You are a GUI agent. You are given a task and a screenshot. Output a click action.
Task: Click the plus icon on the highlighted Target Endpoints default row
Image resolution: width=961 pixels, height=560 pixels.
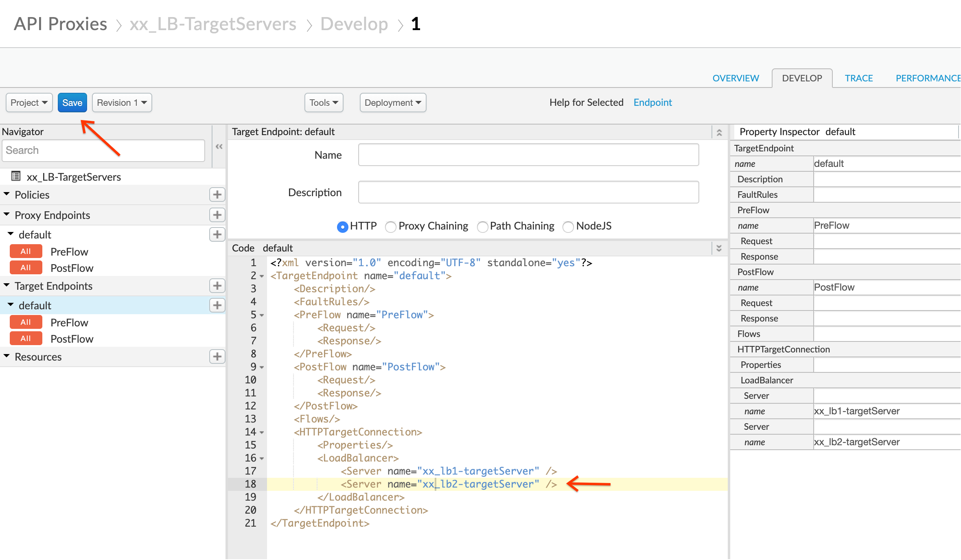(217, 305)
